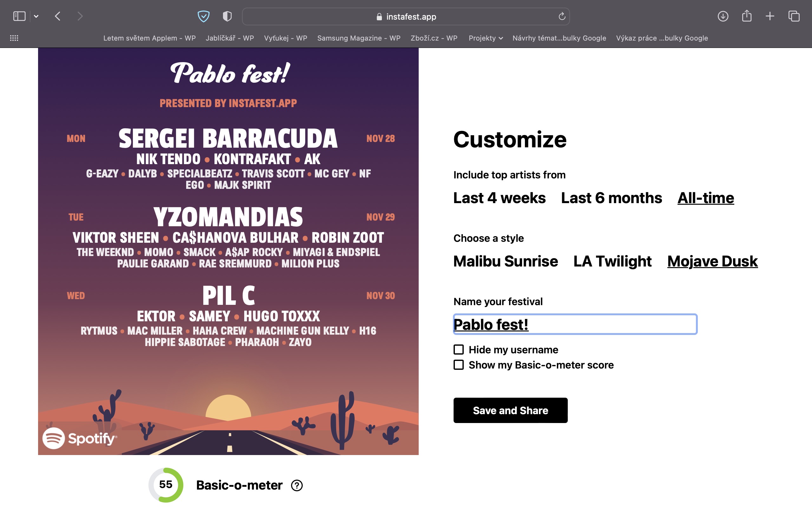Reload the page with refresh icon
The height and width of the screenshot is (507, 812).
click(x=562, y=16)
